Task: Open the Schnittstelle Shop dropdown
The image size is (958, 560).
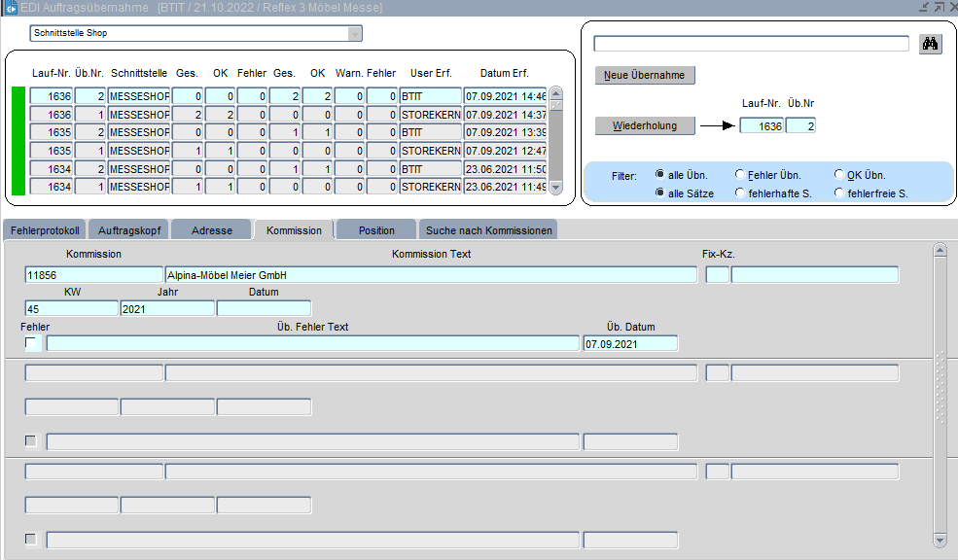Action: (x=355, y=34)
